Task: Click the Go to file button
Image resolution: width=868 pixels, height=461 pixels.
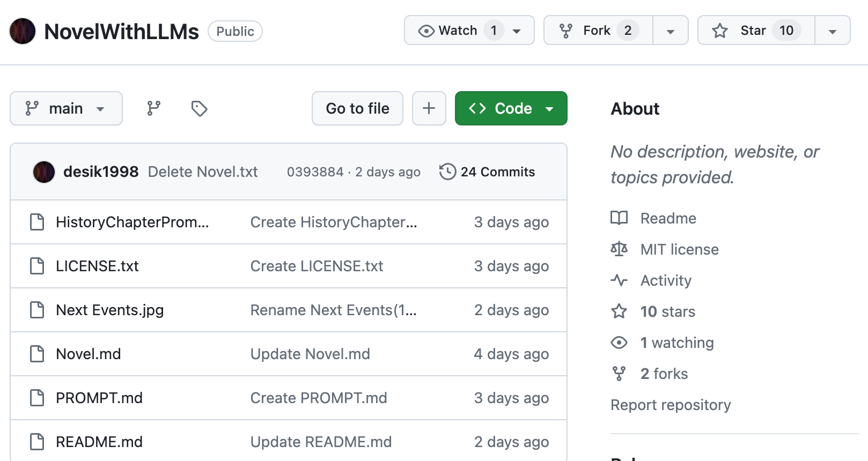Action: (x=357, y=108)
